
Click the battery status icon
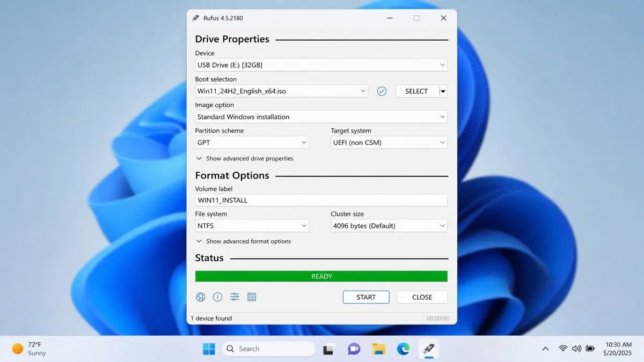(590, 349)
